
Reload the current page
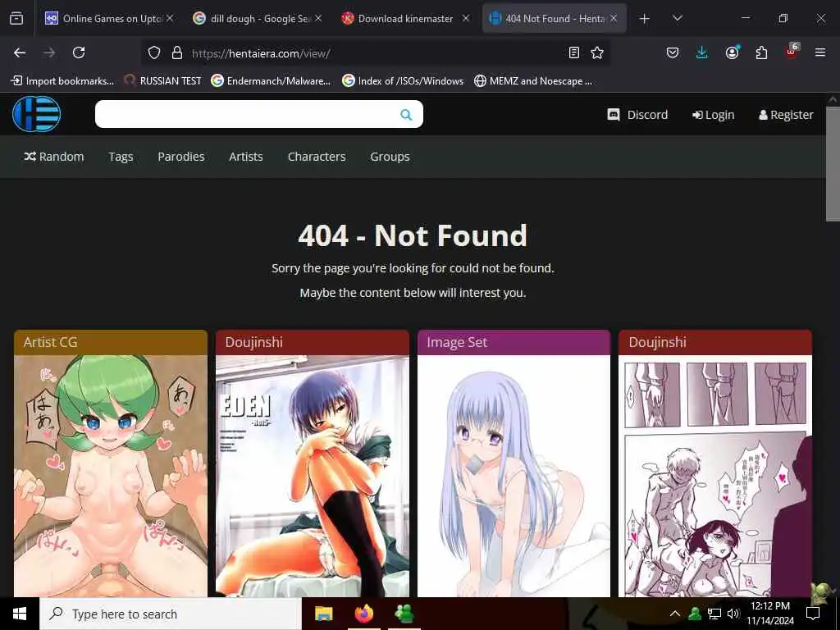pos(79,52)
